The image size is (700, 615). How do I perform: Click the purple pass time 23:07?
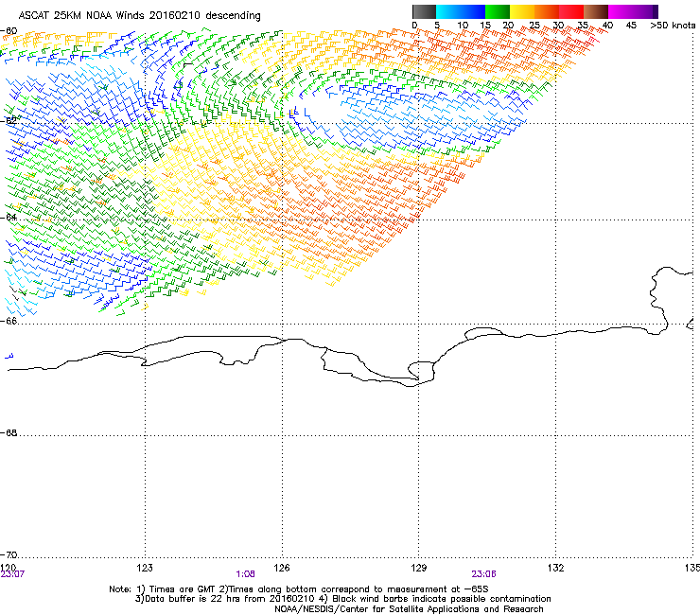click(x=12, y=574)
